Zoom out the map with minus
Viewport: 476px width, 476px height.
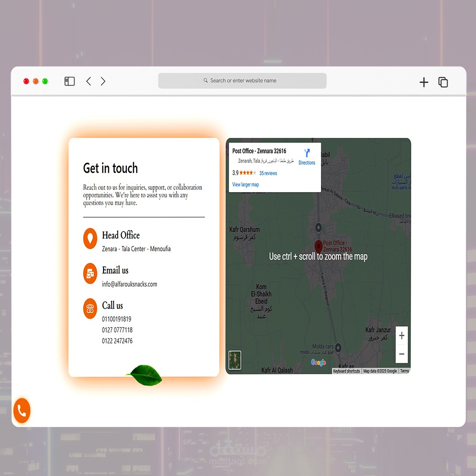click(x=402, y=353)
